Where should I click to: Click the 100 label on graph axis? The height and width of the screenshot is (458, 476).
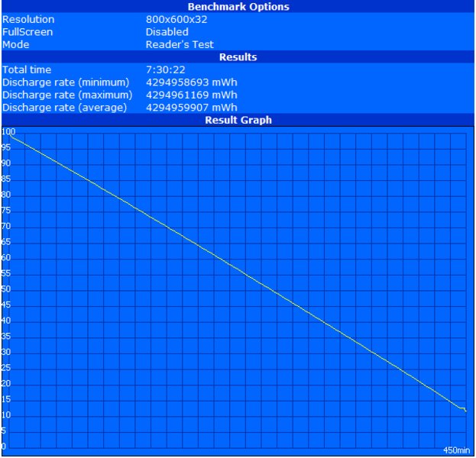8,131
